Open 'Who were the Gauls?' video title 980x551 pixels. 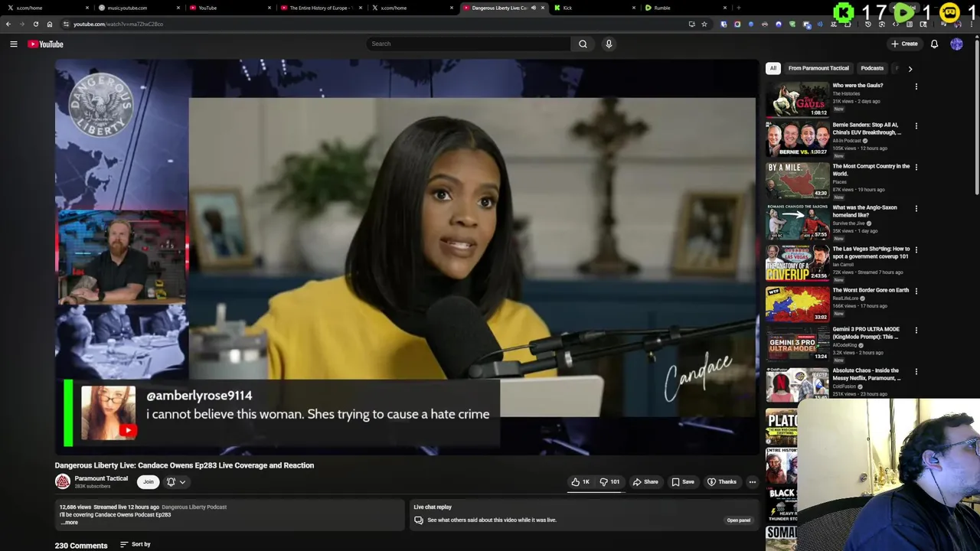pos(857,86)
